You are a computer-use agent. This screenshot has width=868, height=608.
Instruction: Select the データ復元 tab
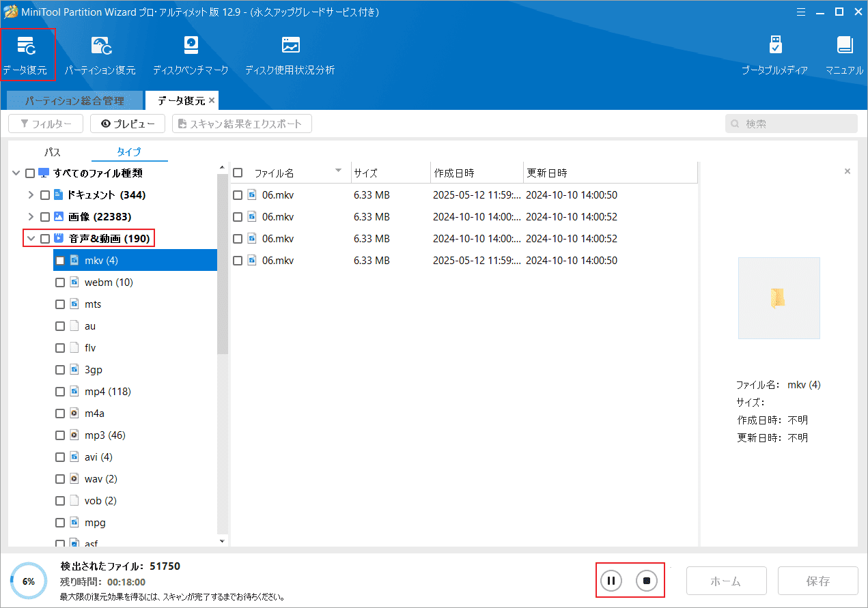(x=181, y=100)
